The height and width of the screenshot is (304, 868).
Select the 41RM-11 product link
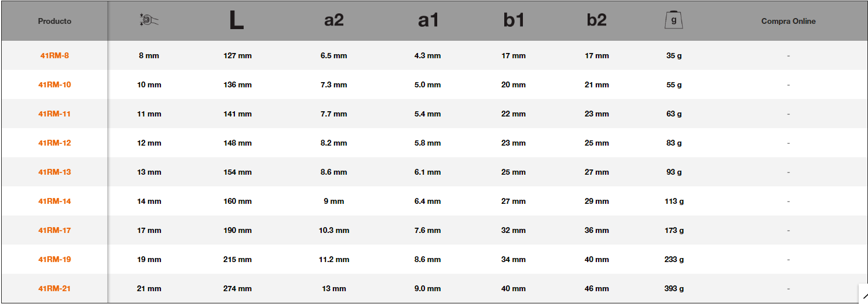tap(54, 114)
